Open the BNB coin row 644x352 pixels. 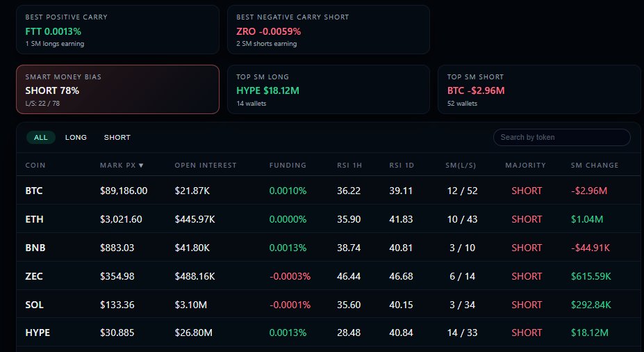34,248
